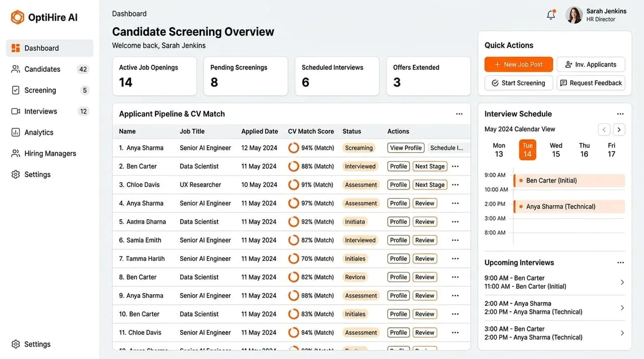Click Sarah Jenkins profile avatar
Screen dimensions: 644x359
tap(574, 15)
